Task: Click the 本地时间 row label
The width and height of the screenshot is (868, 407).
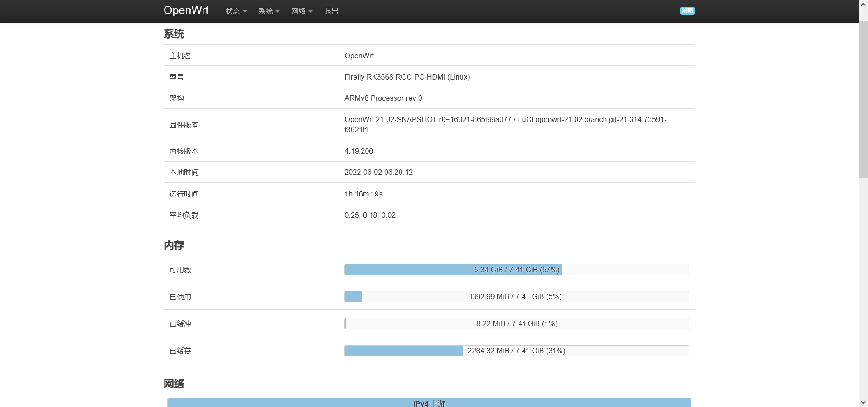Action: point(184,172)
